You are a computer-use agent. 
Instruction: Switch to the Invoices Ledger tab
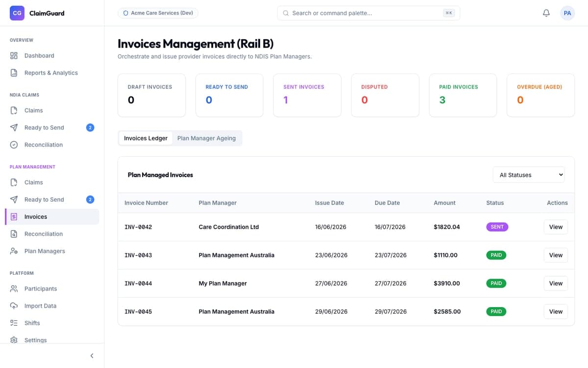146,138
